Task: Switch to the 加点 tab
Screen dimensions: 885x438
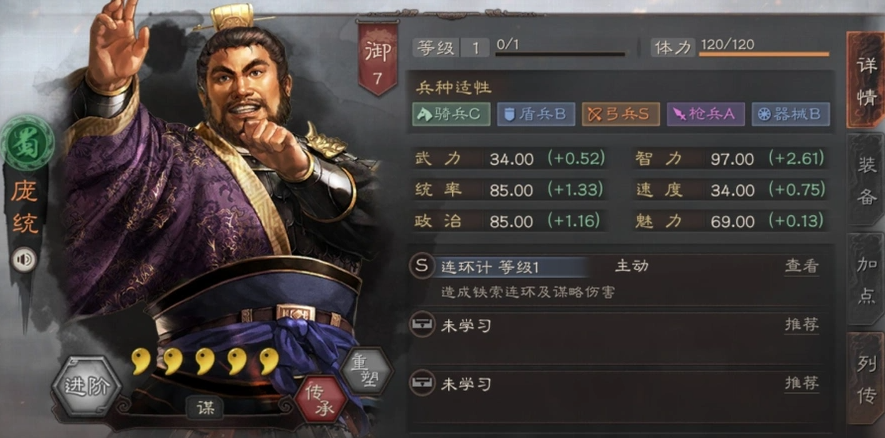Action: click(866, 279)
